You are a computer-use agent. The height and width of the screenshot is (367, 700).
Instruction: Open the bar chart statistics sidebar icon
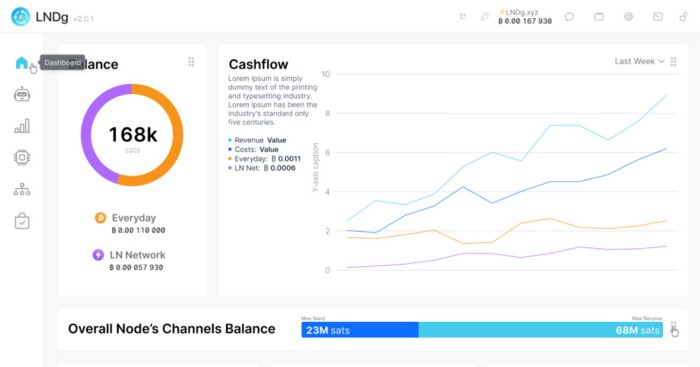coord(22,126)
